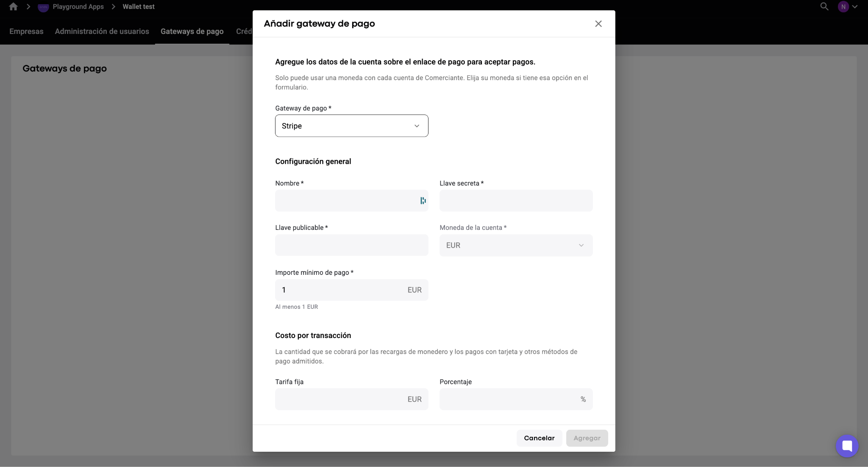The image size is (868, 467).
Task: Click the Playground Apps logo icon
Action: pyautogui.click(x=43, y=7)
